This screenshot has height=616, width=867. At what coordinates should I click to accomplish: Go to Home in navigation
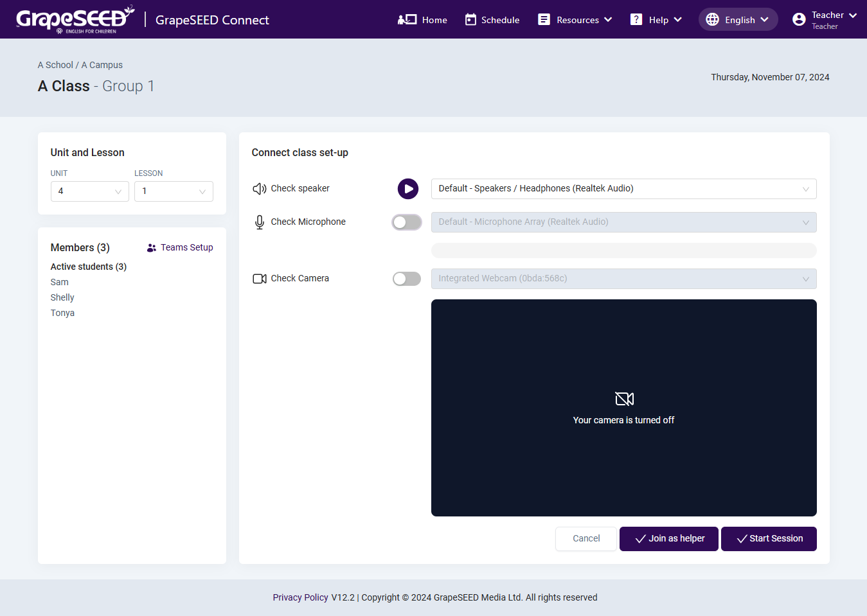pyautogui.click(x=422, y=20)
